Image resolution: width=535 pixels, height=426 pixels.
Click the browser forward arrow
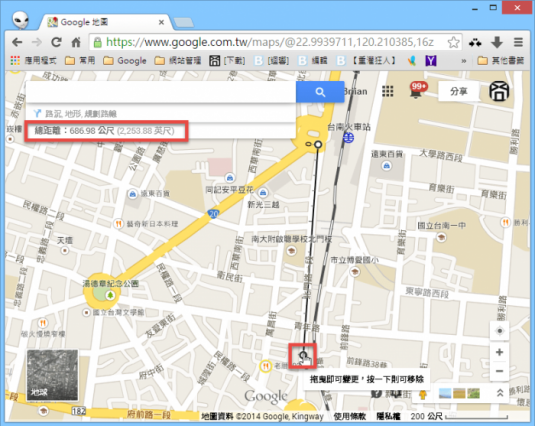(x=37, y=42)
